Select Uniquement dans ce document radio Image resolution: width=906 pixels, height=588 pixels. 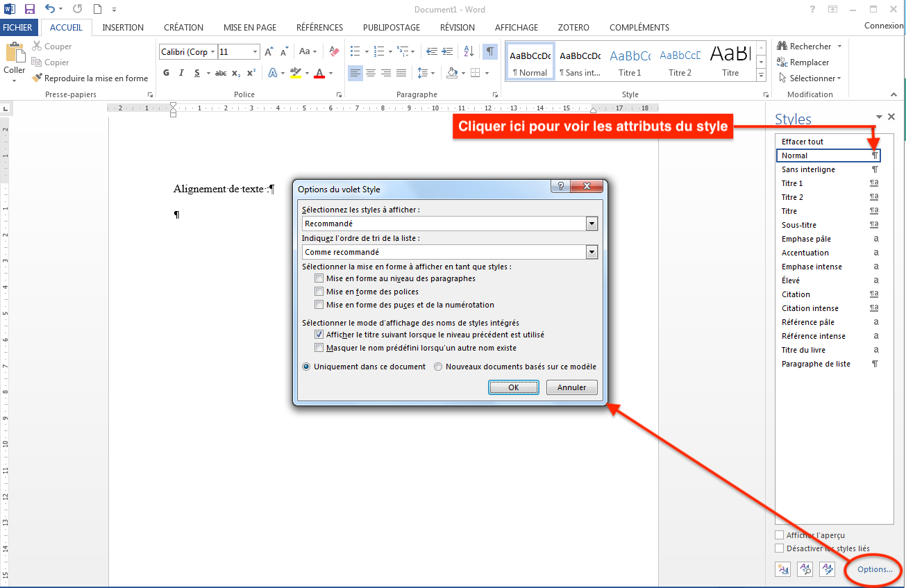click(x=306, y=367)
